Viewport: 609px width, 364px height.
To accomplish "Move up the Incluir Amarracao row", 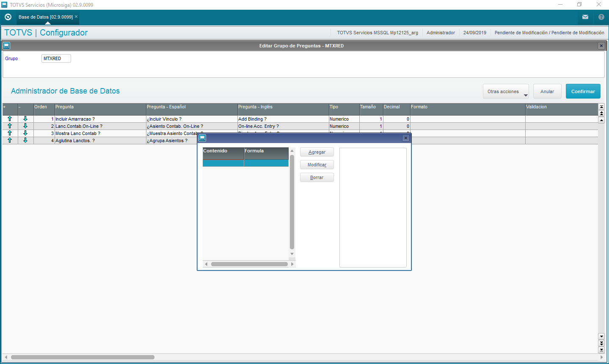I will coord(10,119).
